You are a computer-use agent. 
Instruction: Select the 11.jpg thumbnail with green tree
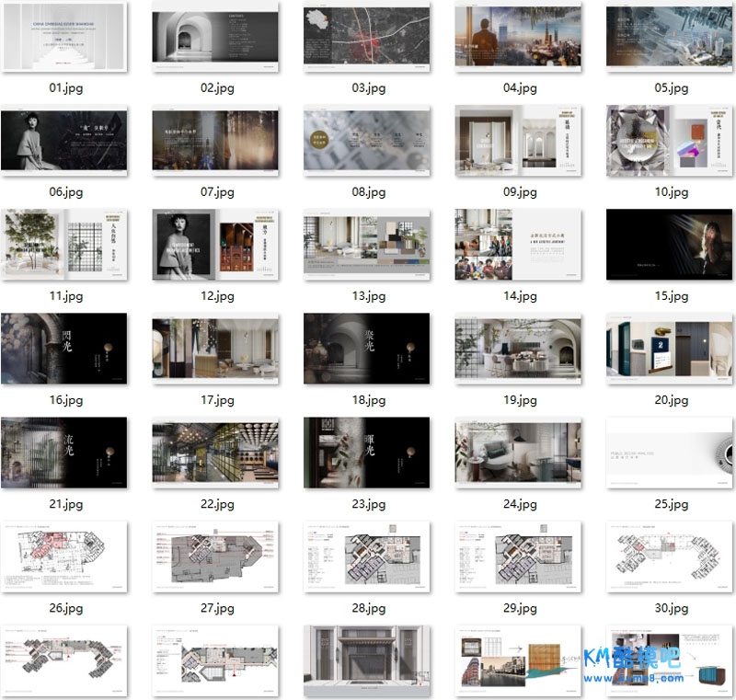point(64,246)
